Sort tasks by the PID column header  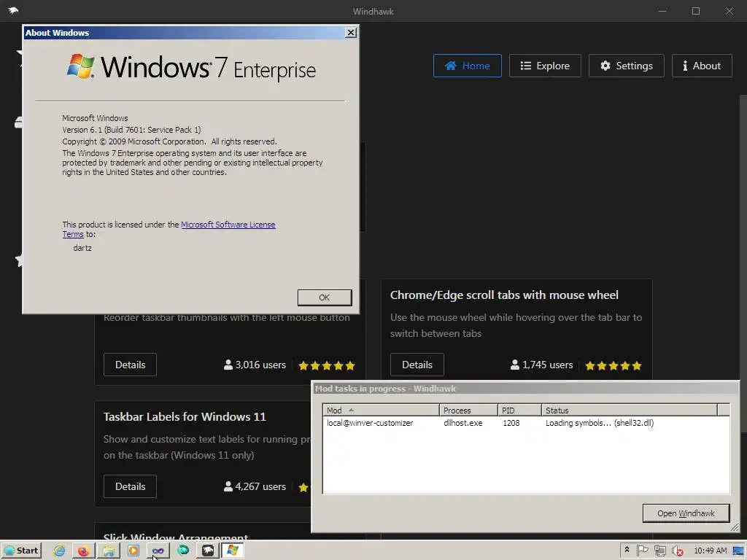click(x=519, y=410)
